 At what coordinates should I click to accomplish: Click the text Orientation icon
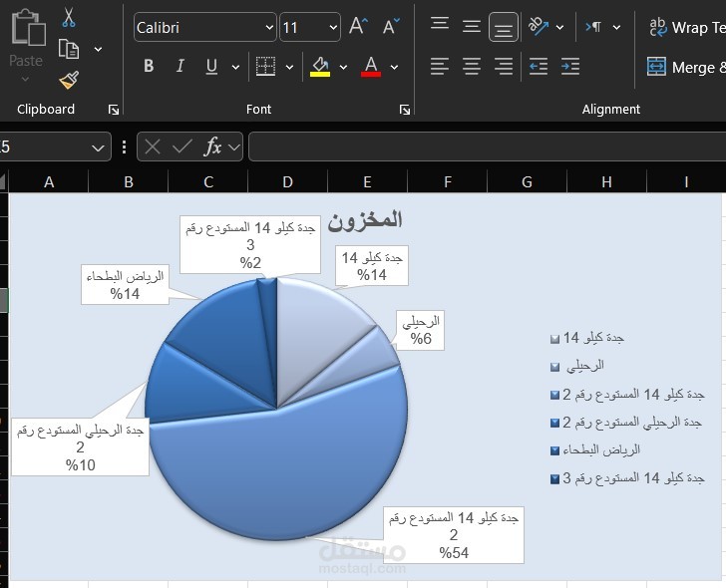tap(539, 27)
